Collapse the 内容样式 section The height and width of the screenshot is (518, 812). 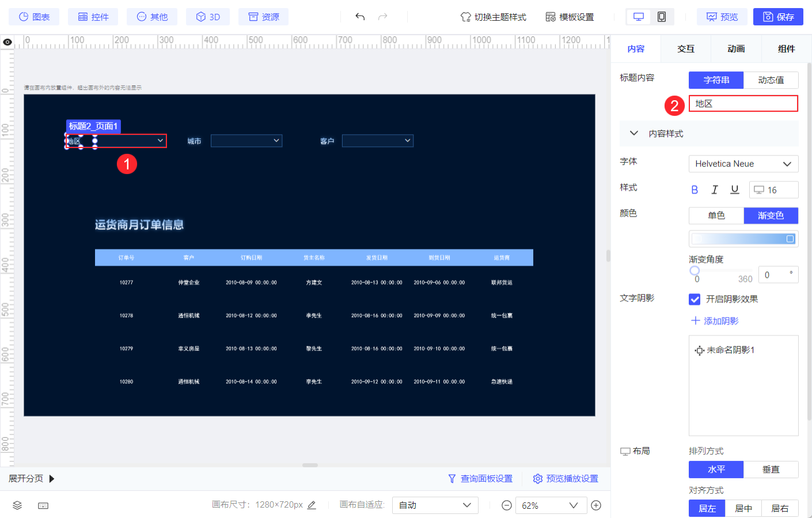pyautogui.click(x=634, y=133)
